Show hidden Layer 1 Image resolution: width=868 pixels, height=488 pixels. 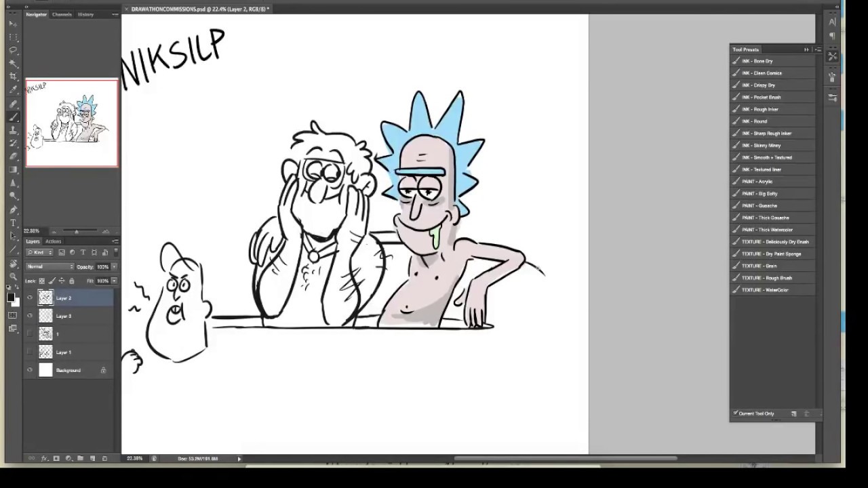click(x=30, y=352)
